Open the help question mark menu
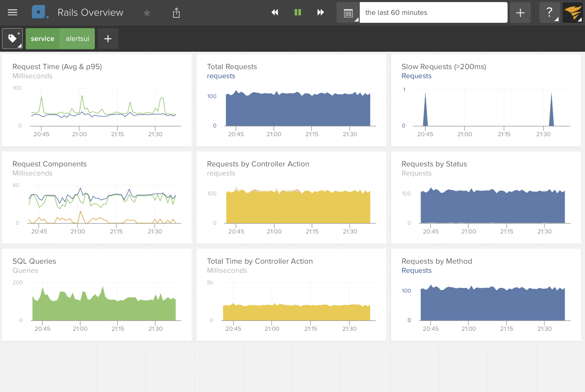The width and height of the screenshot is (585, 392). click(549, 12)
